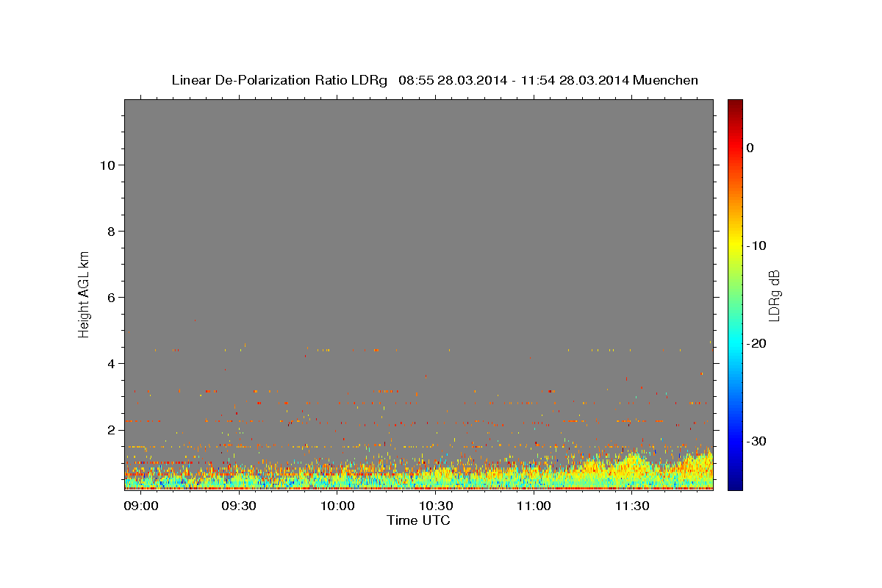Click the "Time UTC" axis label
The height and width of the screenshot is (588, 882).
click(418, 520)
